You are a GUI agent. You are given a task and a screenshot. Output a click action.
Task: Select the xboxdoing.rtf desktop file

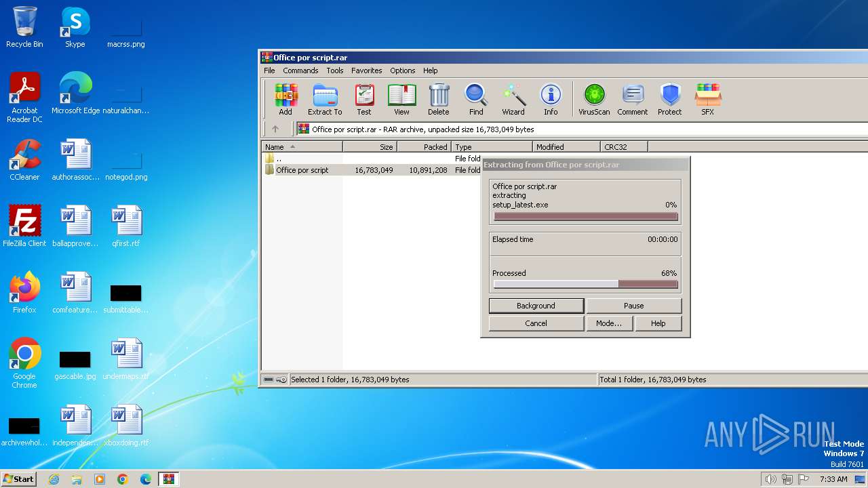pyautogui.click(x=126, y=426)
